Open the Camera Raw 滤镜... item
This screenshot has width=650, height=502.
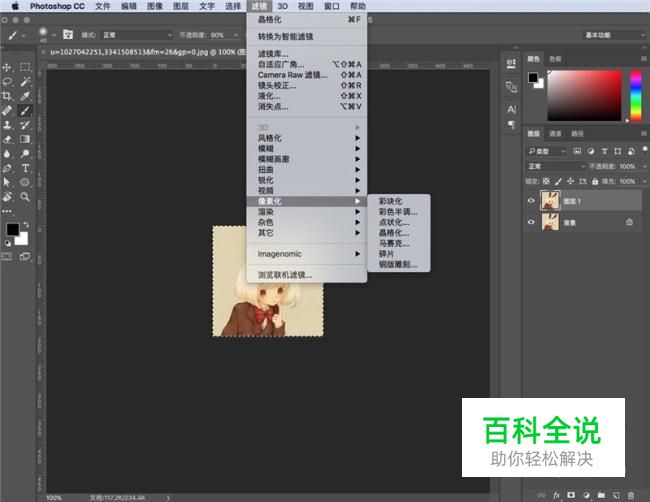tap(307, 75)
